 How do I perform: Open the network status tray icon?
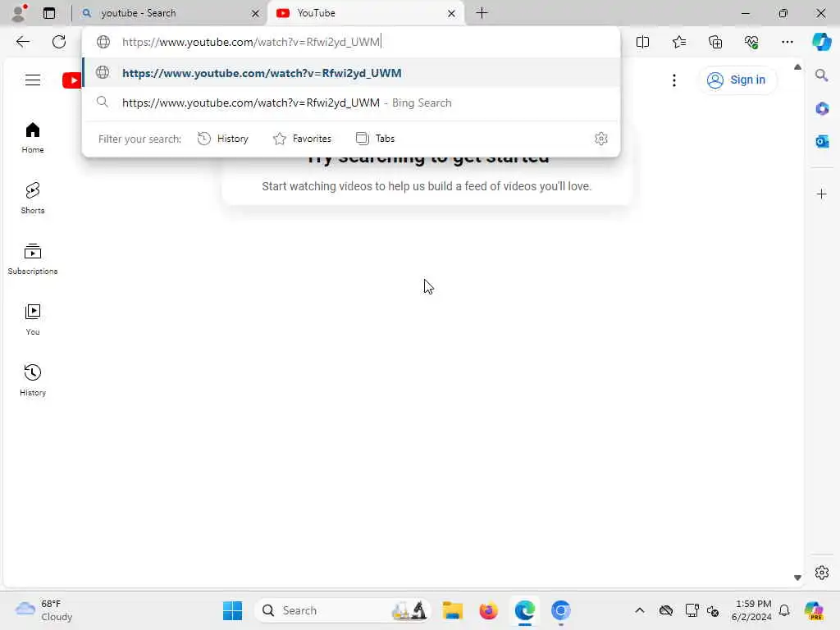point(666,610)
